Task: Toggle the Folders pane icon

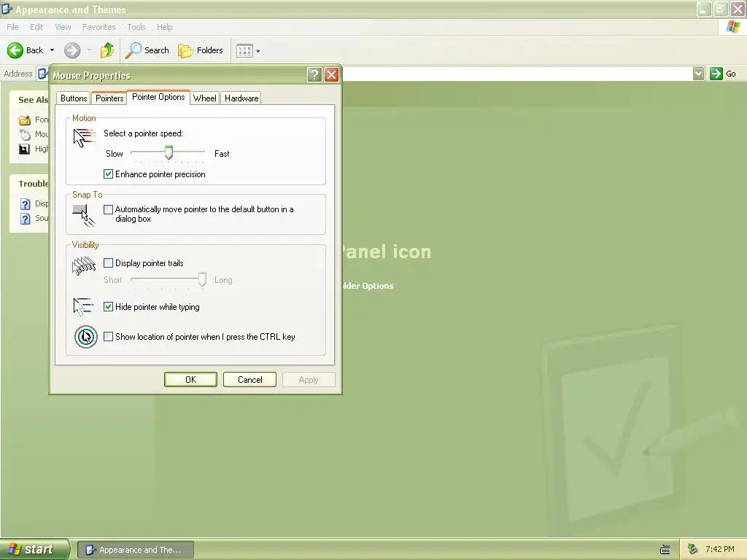Action: (185, 50)
